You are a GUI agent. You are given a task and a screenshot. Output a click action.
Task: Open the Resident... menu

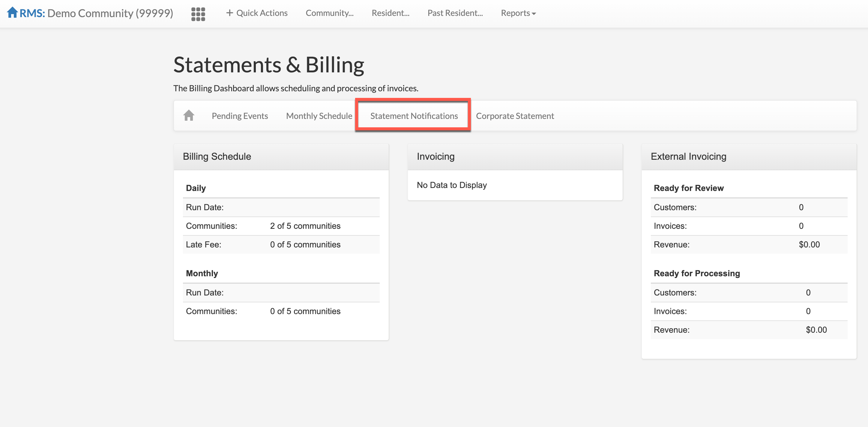pos(390,13)
